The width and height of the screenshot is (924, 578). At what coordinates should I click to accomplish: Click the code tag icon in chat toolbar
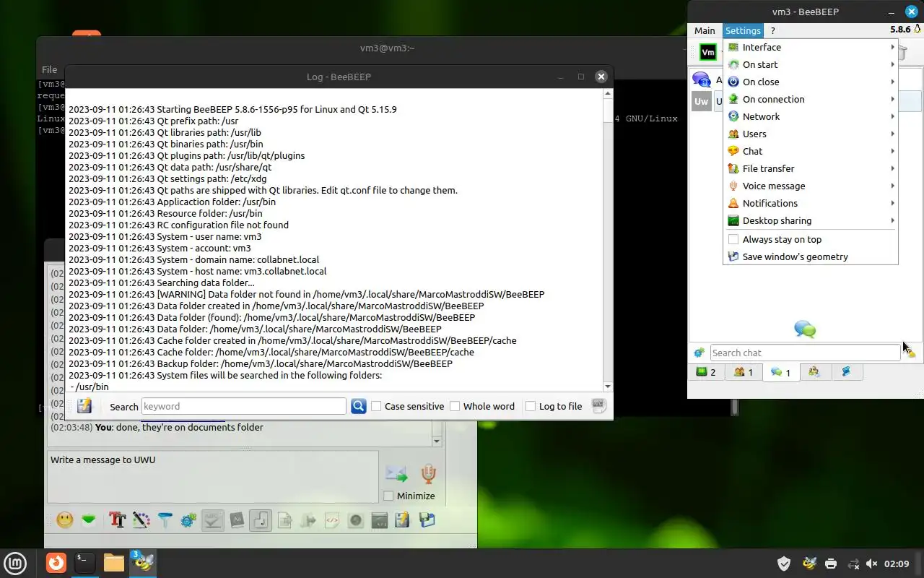pyautogui.click(x=332, y=519)
